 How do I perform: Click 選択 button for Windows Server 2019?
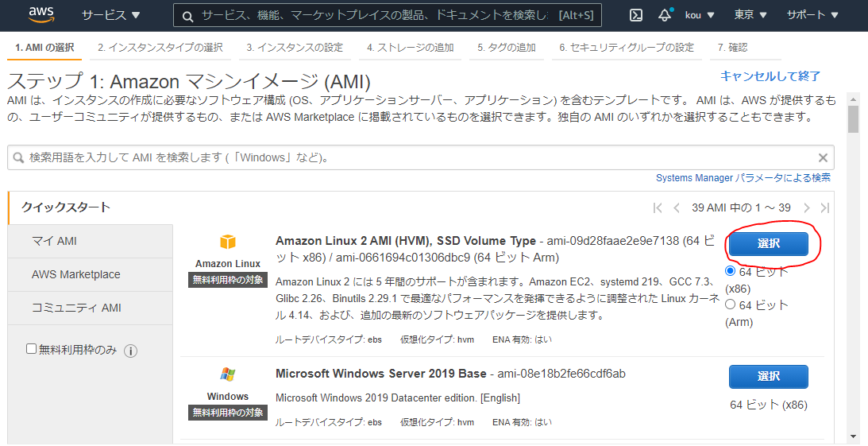click(x=769, y=377)
